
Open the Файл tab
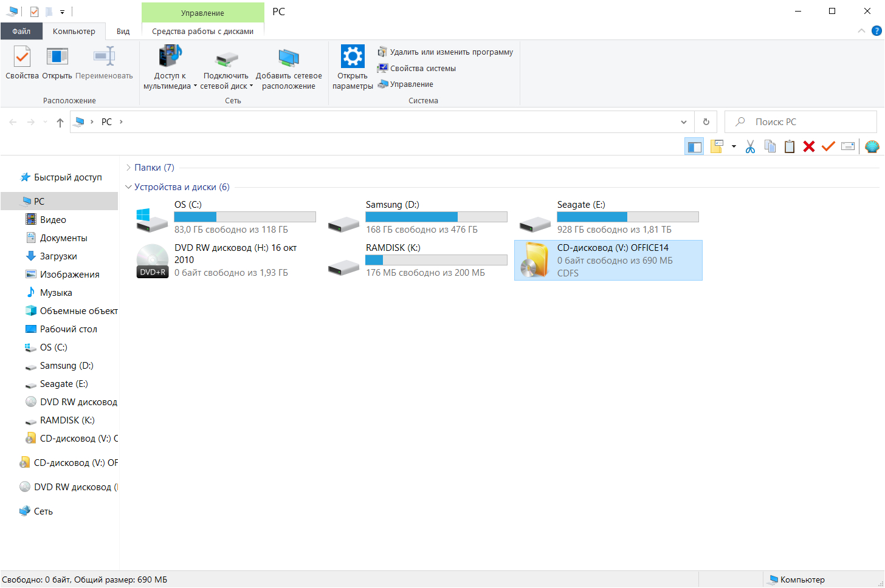click(21, 31)
